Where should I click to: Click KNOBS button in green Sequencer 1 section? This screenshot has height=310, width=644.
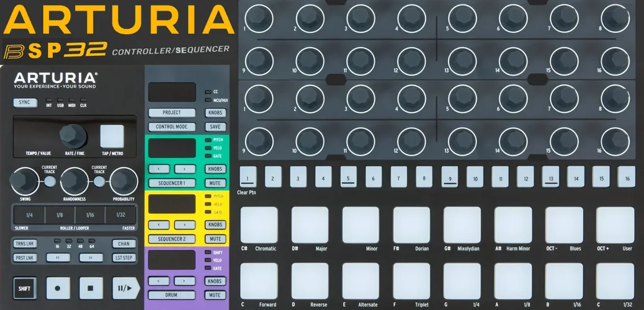215,169
